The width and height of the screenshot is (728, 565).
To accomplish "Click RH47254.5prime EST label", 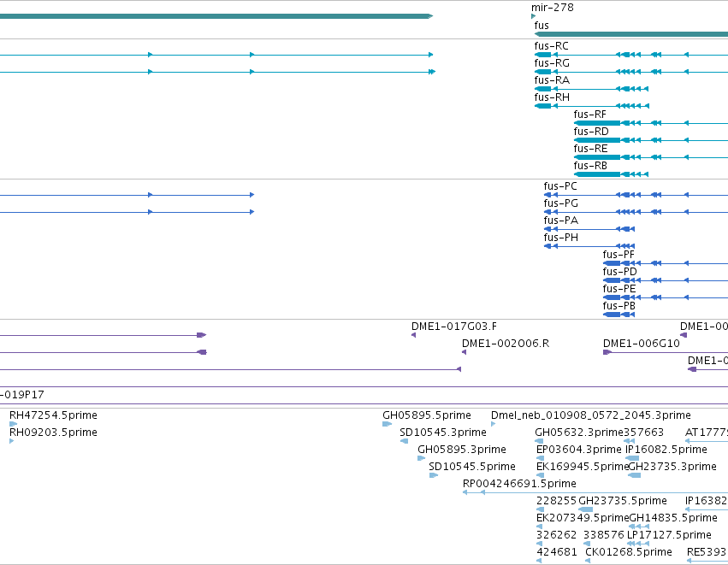I will [53, 415].
